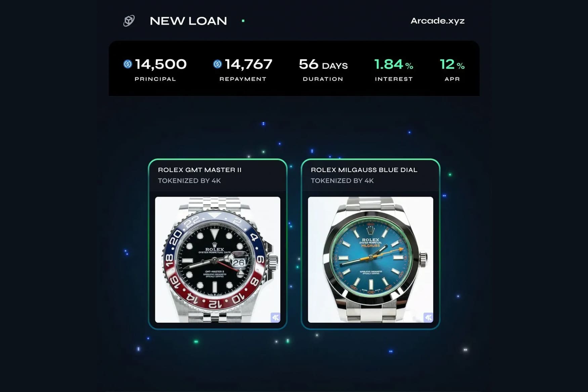588x392 pixels.
Task: Open the Rolex Milgauss Blue Dial photo
Action: click(370, 260)
